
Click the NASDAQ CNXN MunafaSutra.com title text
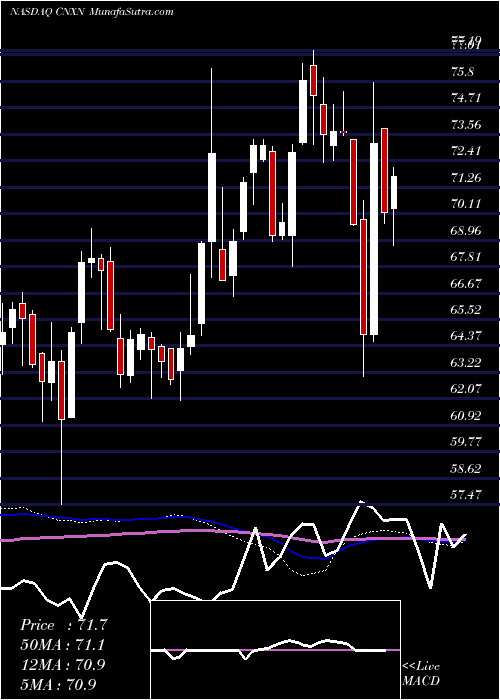click(x=92, y=12)
